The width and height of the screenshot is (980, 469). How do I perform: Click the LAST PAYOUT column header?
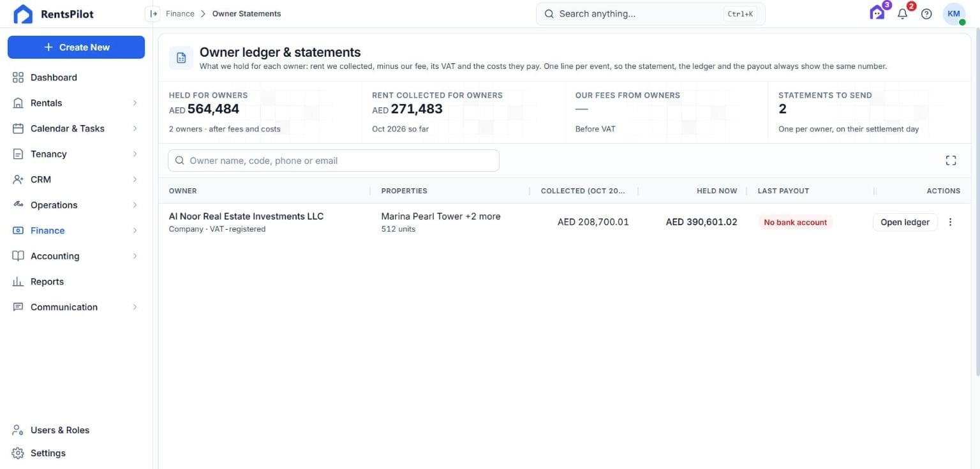coord(783,191)
